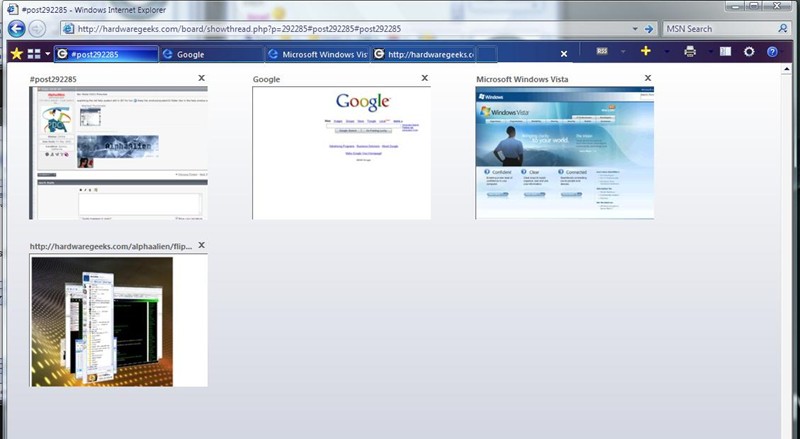Click the page icon in address bar
Image resolution: width=800 pixels, height=439 pixels.
click(x=68, y=29)
